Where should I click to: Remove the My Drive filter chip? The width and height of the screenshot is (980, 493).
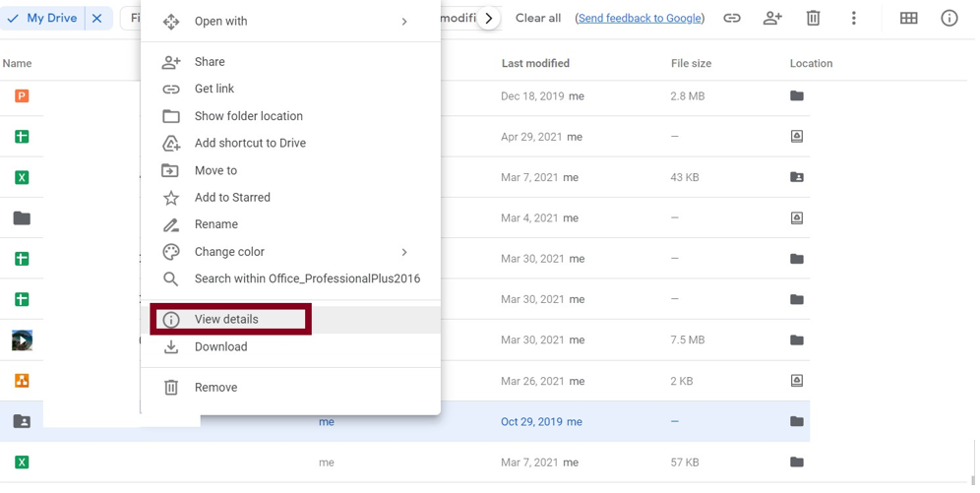(97, 18)
